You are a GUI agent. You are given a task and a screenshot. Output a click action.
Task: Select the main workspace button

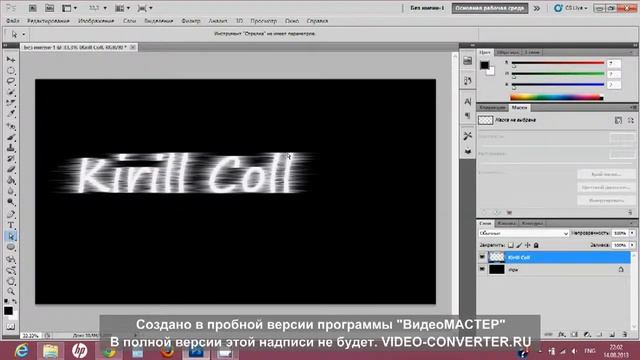490,8
